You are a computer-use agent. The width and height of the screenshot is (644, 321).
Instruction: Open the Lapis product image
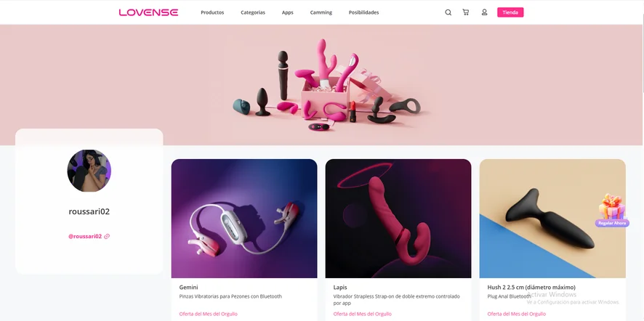pyautogui.click(x=398, y=219)
